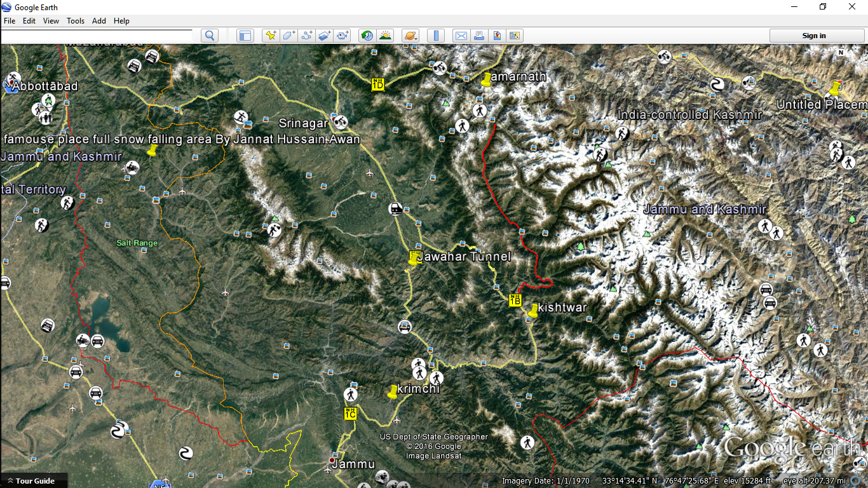
Task: Open the planet switcher dropdown
Action: click(x=410, y=36)
